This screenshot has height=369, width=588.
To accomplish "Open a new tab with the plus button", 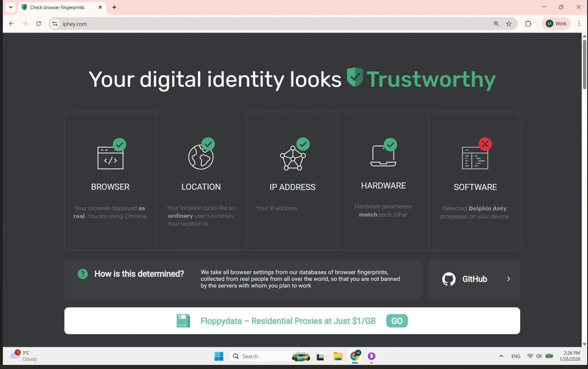I will [x=114, y=7].
